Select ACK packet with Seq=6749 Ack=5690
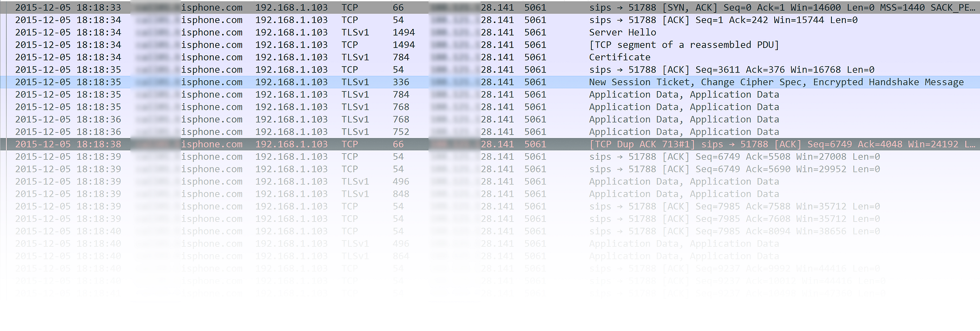This screenshot has width=980, height=331. [490, 169]
